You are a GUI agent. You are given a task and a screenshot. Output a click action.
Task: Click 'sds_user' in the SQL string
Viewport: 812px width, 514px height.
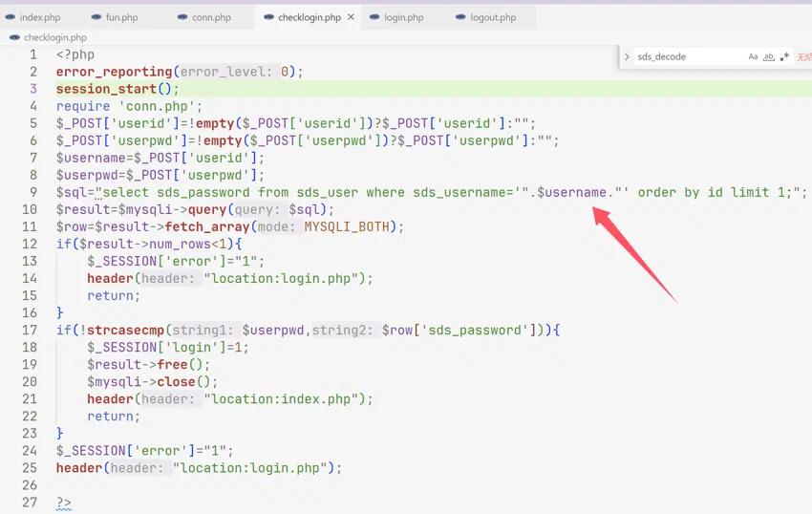328,192
